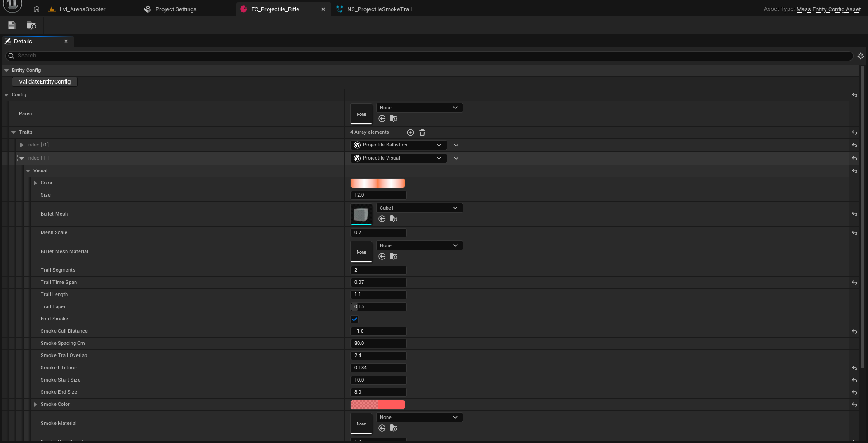
Task: Add element to the Traits array
Action: coord(410,132)
